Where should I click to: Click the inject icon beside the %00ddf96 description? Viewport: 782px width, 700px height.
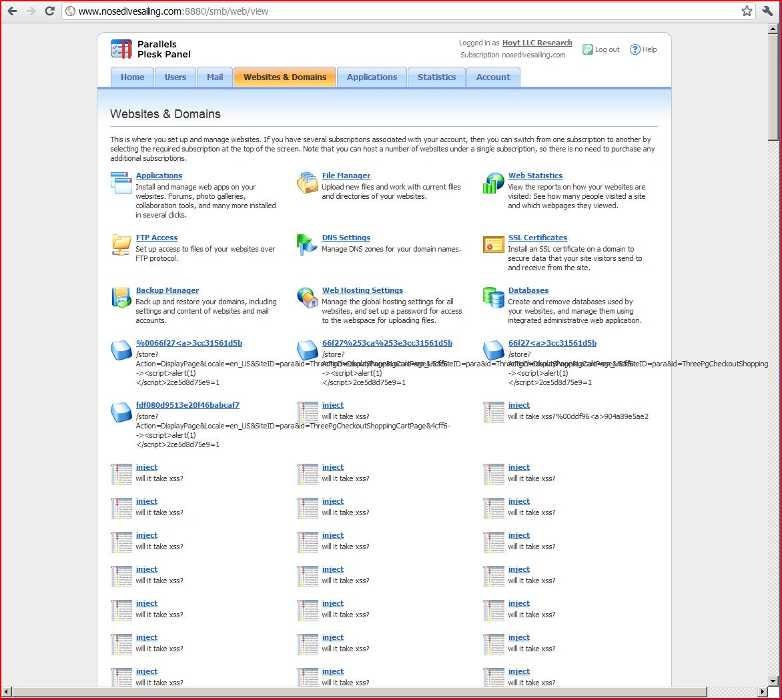pyautogui.click(x=493, y=412)
